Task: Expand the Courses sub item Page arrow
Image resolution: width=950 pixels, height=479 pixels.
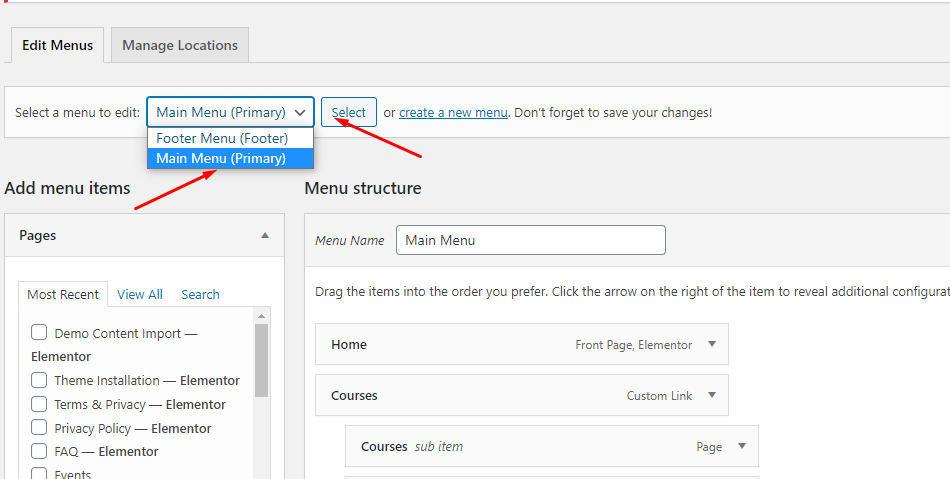Action: pos(742,446)
